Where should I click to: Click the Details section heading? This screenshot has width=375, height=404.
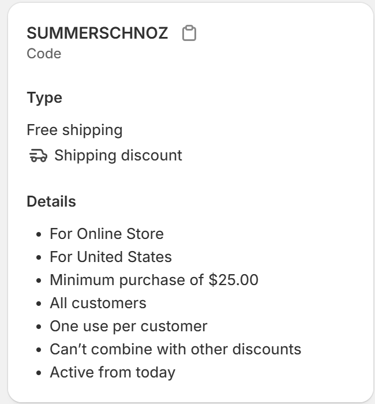pyautogui.click(x=51, y=201)
